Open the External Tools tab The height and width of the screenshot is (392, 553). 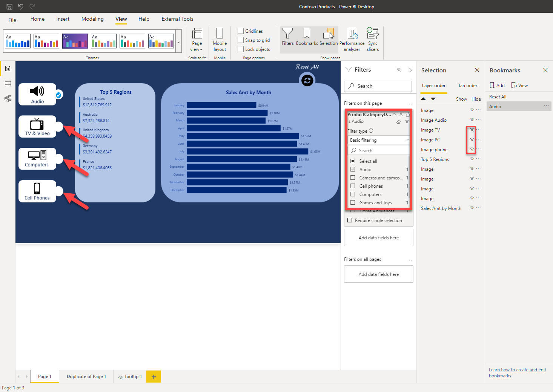(177, 19)
